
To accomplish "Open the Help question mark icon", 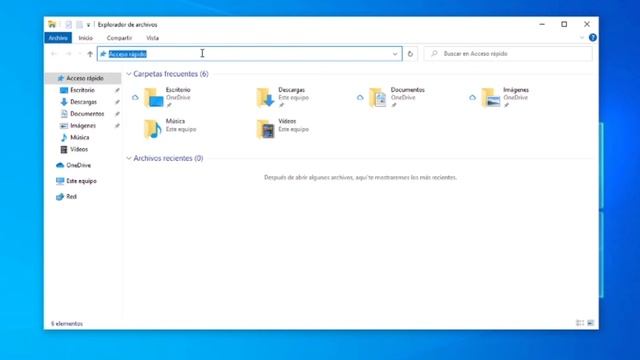I will pyautogui.click(x=593, y=38).
